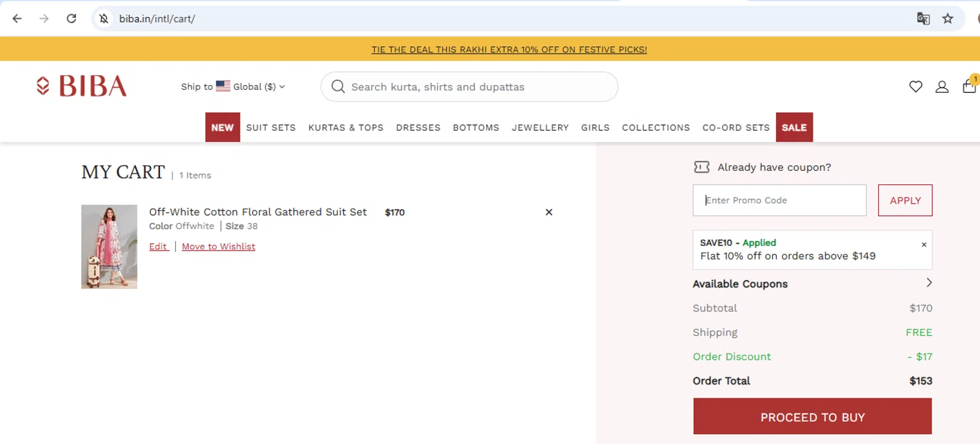Click the Order Discount - $17 value

pyautogui.click(x=920, y=356)
